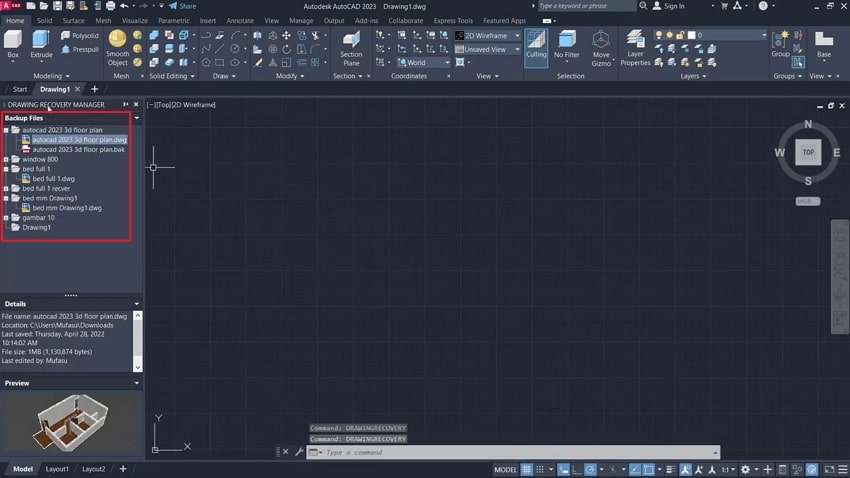Expand the Modeling panel options
The height and width of the screenshot is (478, 850).
pos(51,76)
